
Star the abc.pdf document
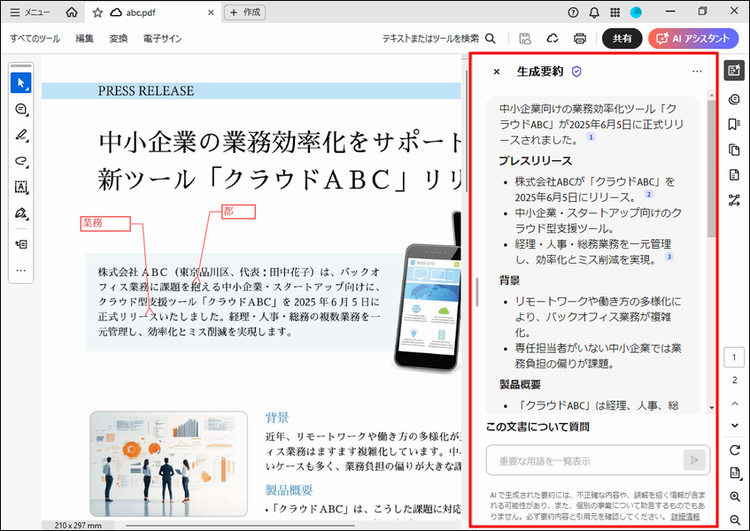pyautogui.click(x=98, y=13)
